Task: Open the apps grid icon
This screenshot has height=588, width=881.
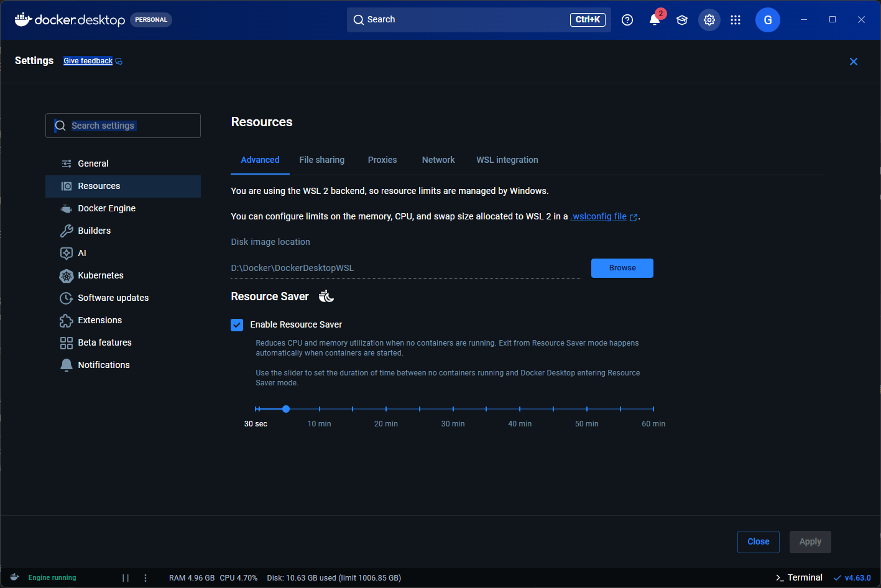Action: coord(736,20)
